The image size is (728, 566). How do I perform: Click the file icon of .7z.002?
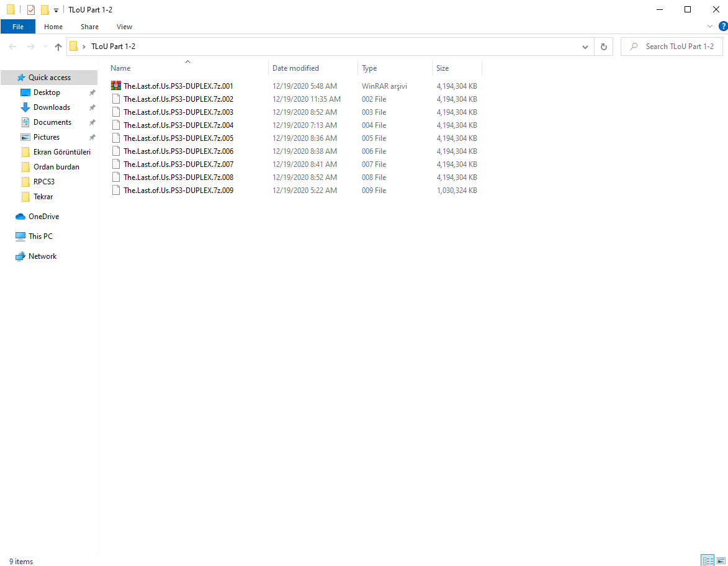click(116, 99)
